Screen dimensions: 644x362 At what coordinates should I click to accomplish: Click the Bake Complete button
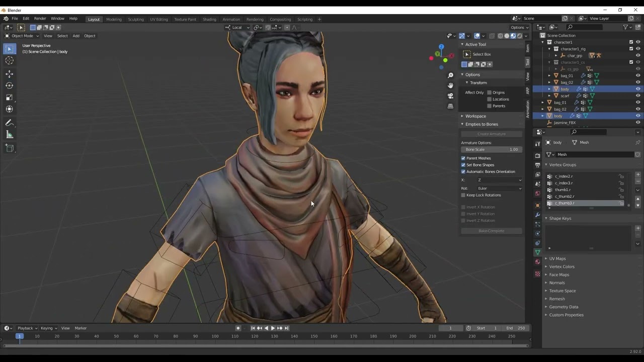point(492,231)
